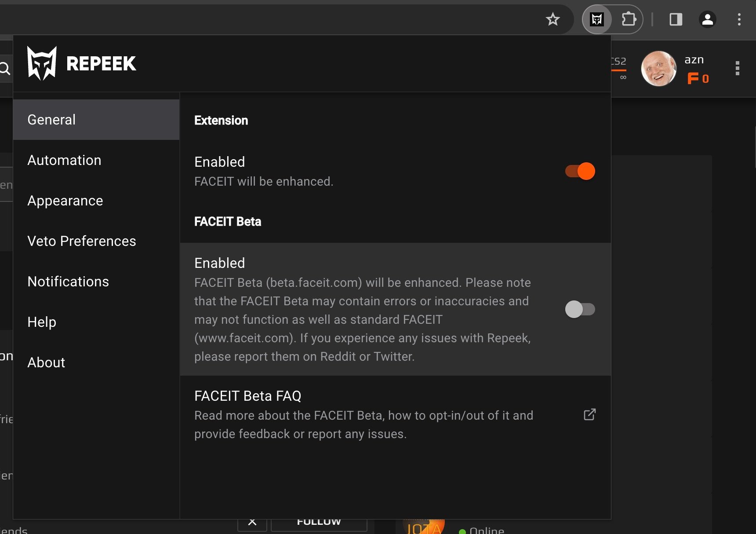Enable the FACEIT Beta toggle
This screenshot has height=534, width=756.
point(580,309)
